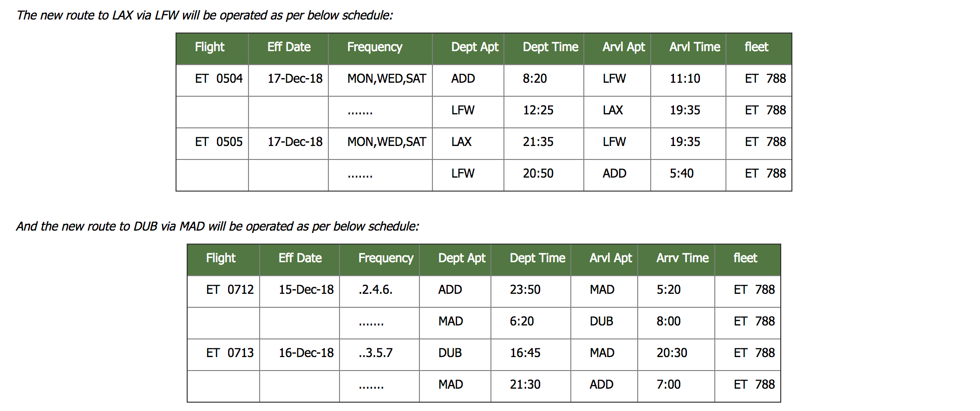Click the 11:10 arrival time cell

point(685,79)
